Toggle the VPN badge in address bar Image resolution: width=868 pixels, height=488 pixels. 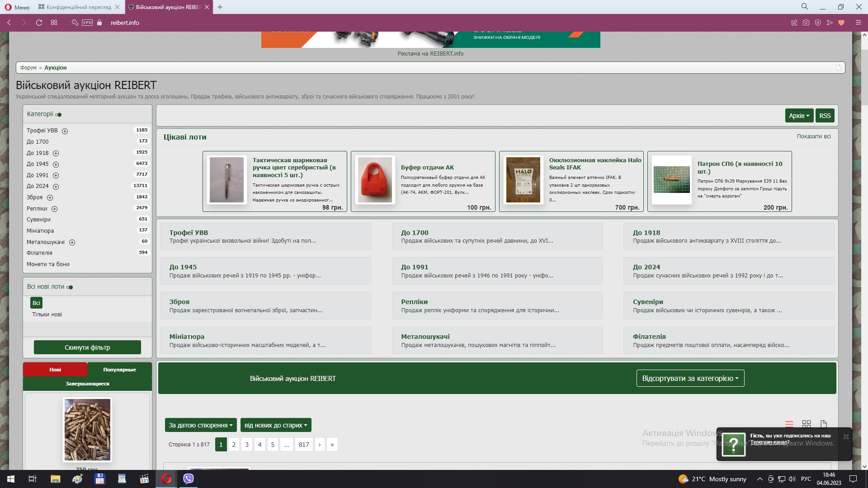point(87,23)
